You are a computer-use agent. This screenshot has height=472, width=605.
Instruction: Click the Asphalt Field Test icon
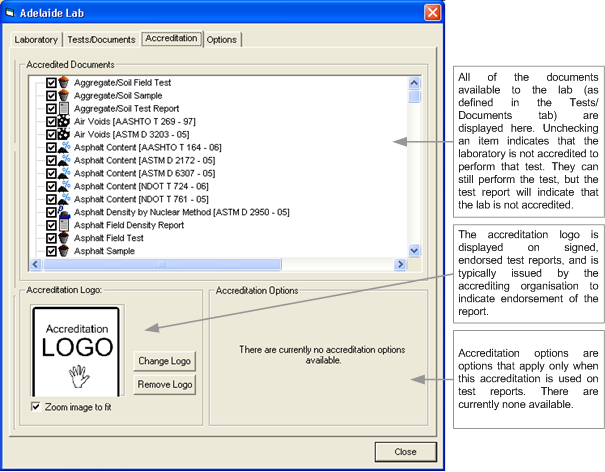coord(64,238)
